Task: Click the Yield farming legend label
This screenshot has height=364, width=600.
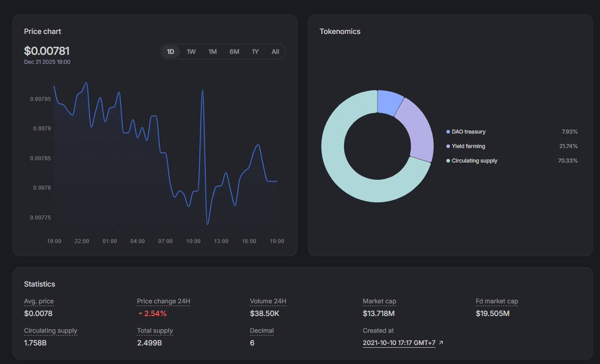Action: click(468, 146)
